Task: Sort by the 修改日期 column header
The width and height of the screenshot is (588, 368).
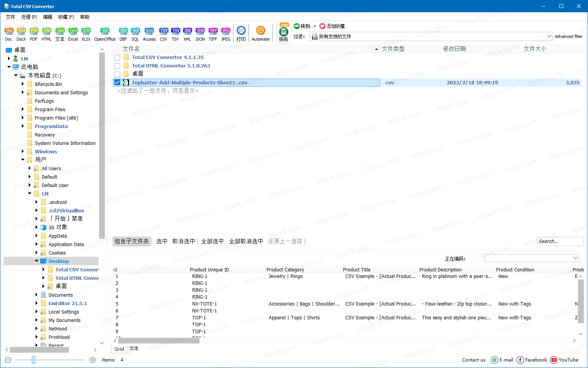Action: point(454,49)
